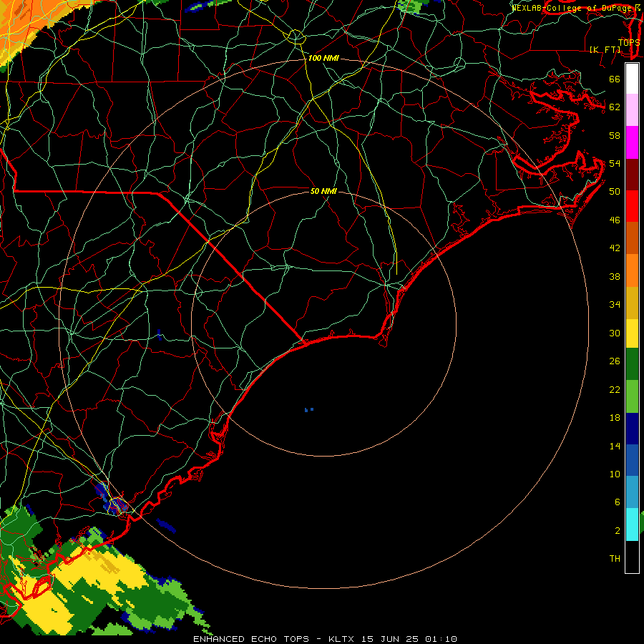644x644 pixels.
Task: Click the magenta 58 kft legend swatch
Action: click(x=632, y=142)
